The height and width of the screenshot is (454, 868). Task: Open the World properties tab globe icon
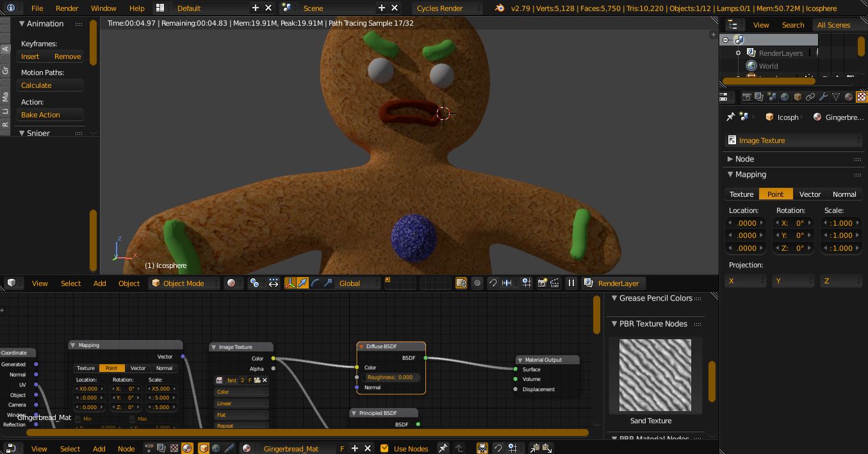[x=785, y=97]
